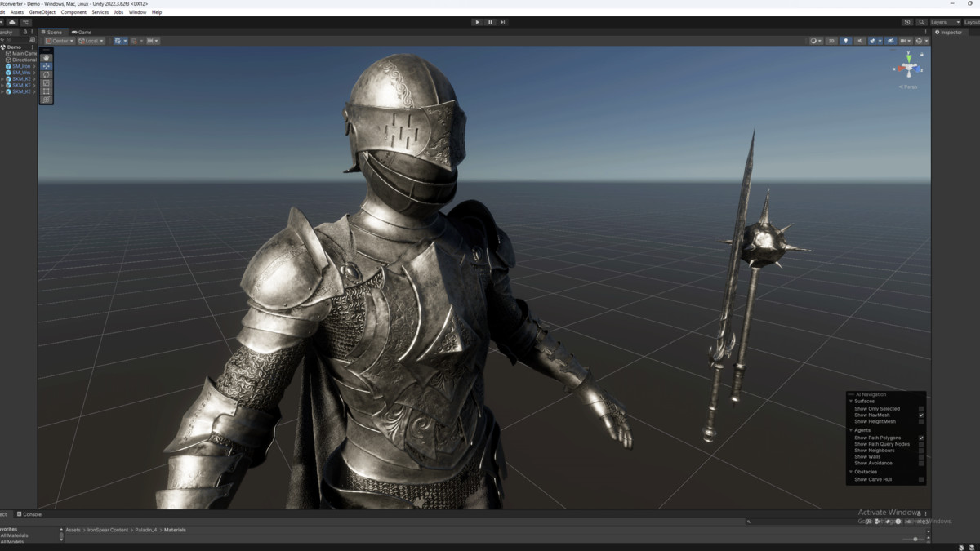Image resolution: width=980 pixels, height=551 pixels.
Task: Enable Show Neighbours checkbox
Action: [921, 451]
